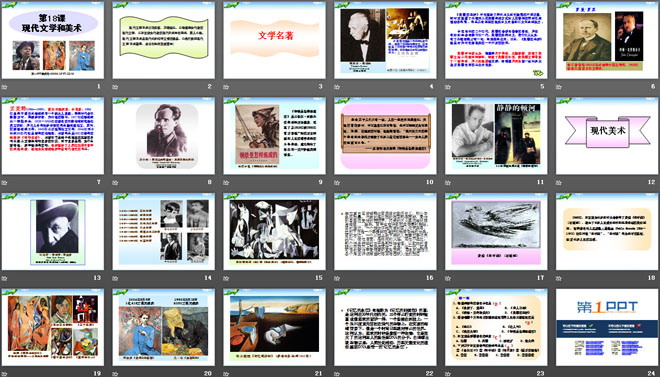The image size is (660, 377).
Task: Click the animation star icon under slide 4
Action: pyautogui.click(x=337, y=87)
